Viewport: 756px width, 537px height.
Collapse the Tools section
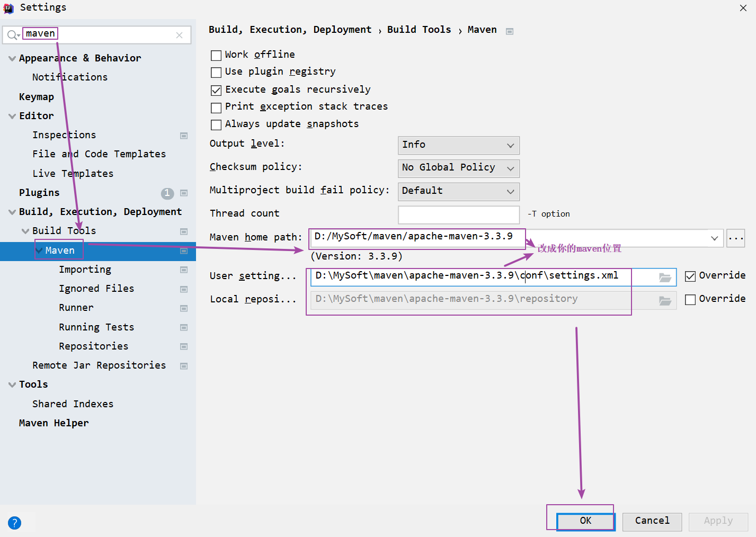click(12, 384)
